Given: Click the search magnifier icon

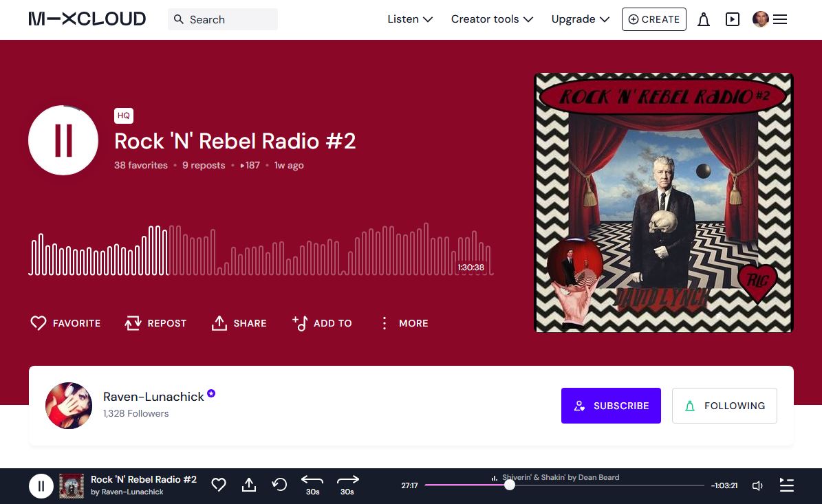Looking at the screenshot, I should 179,19.
